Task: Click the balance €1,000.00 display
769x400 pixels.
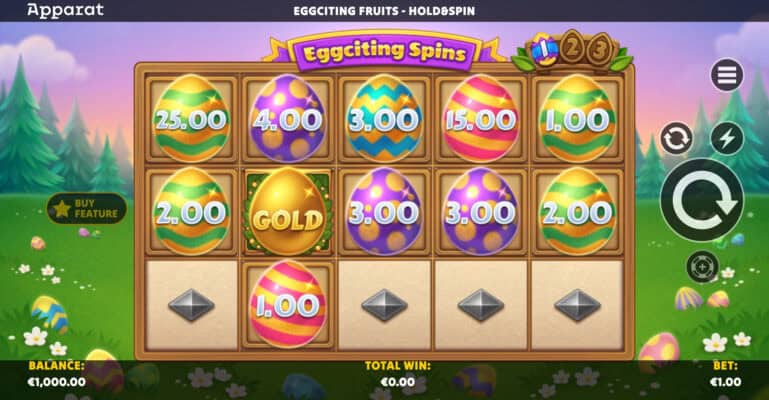Action: point(57,382)
